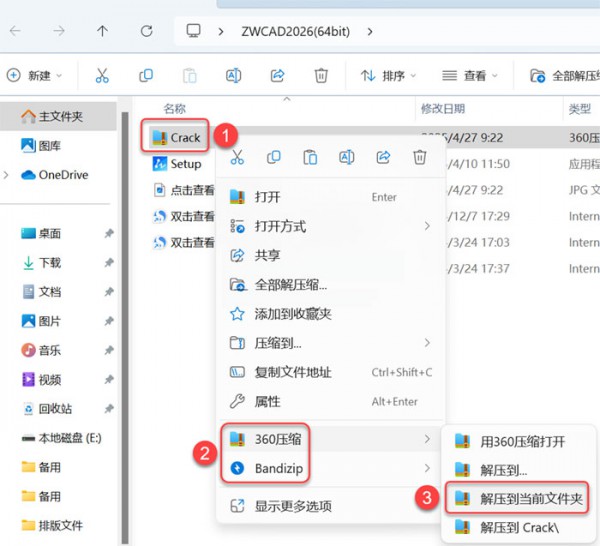The image size is (600, 546).
Task: Click Paste icon in the toolbar
Action: tap(189, 75)
